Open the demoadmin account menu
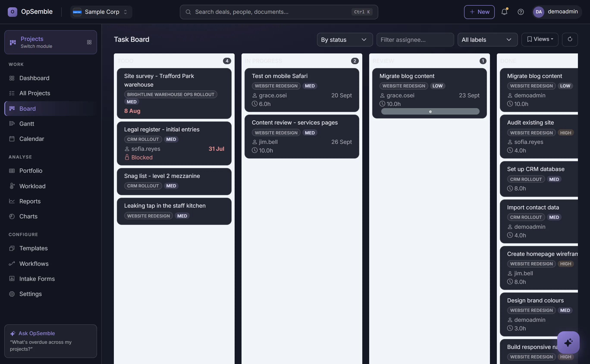Screen dimensions: 590x364 pos(557,12)
